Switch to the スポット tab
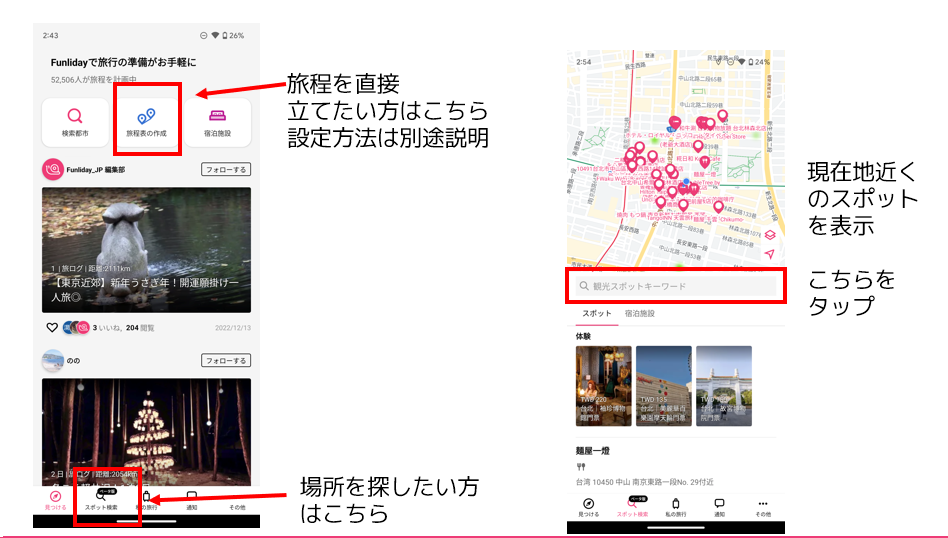The height and width of the screenshot is (538, 948). click(x=597, y=314)
